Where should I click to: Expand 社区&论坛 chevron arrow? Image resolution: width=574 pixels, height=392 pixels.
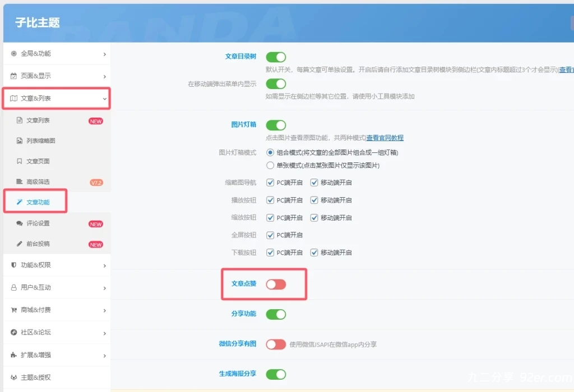[x=105, y=333]
